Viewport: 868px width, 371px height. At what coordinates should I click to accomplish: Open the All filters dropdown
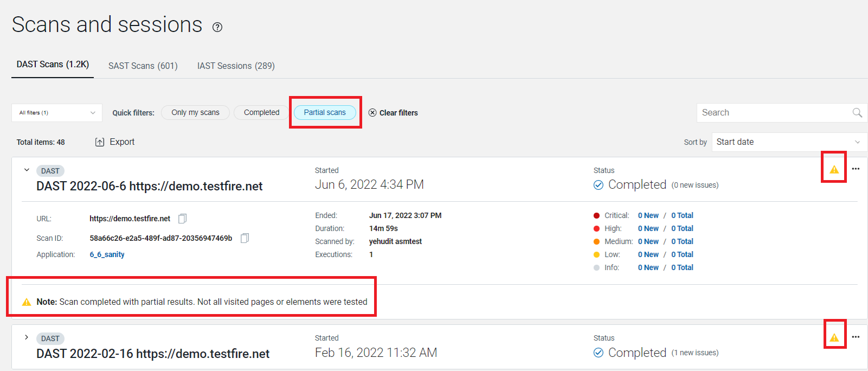(x=57, y=113)
